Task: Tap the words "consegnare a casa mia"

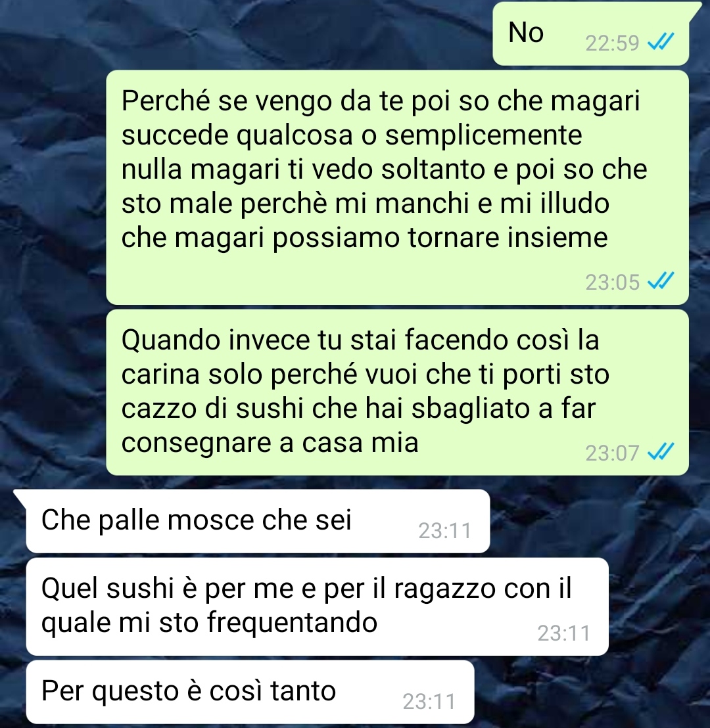Action: (270, 442)
